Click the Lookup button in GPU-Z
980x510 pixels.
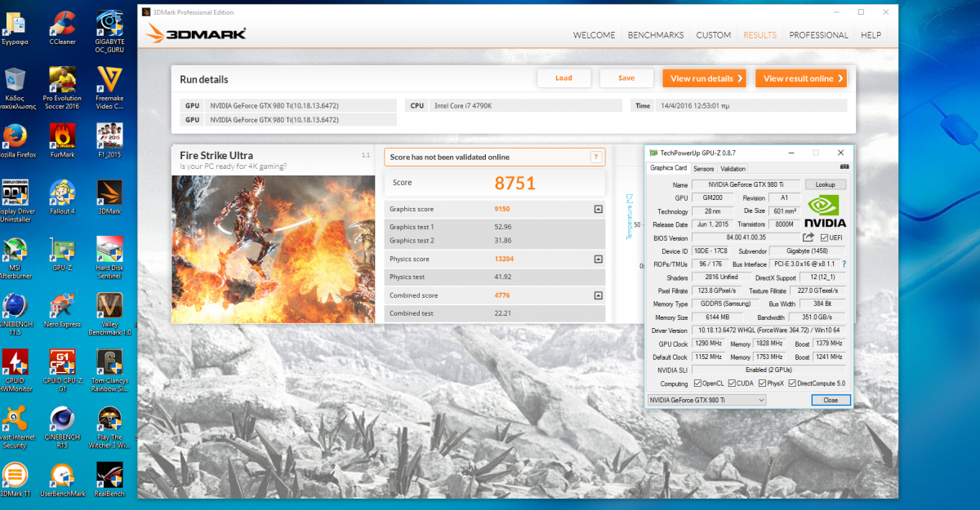(825, 185)
